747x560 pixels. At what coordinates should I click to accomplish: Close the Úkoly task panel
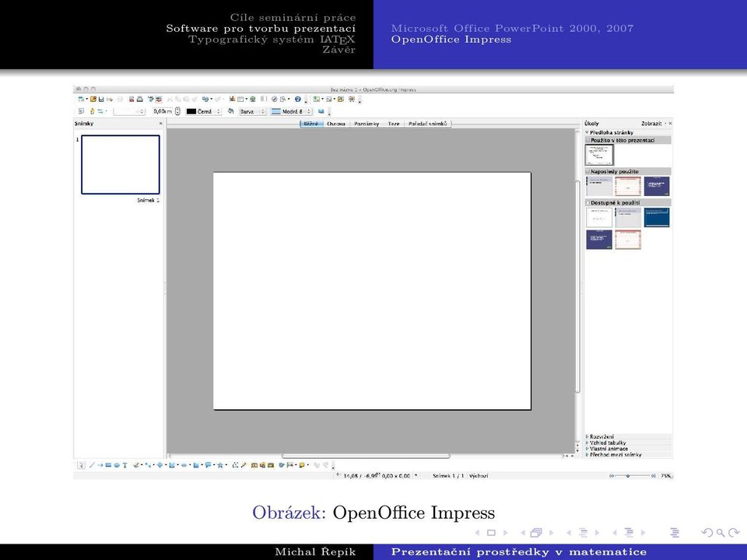(x=670, y=124)
